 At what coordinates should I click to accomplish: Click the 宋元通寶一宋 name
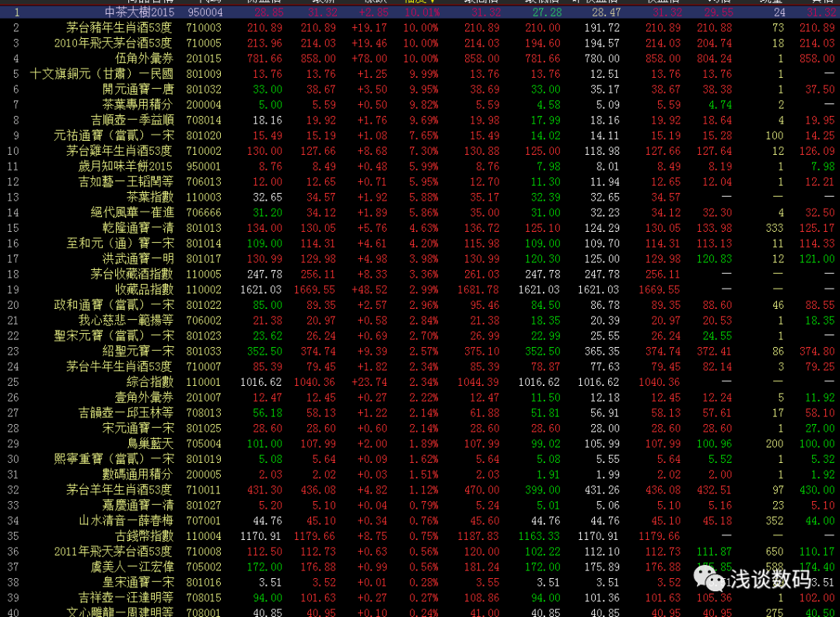tap(138, 428)
